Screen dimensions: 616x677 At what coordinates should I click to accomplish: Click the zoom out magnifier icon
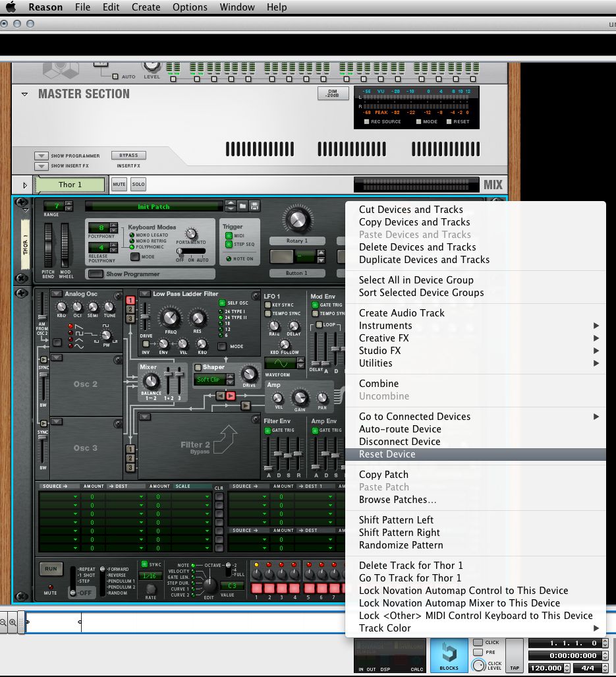coord(3,622)
